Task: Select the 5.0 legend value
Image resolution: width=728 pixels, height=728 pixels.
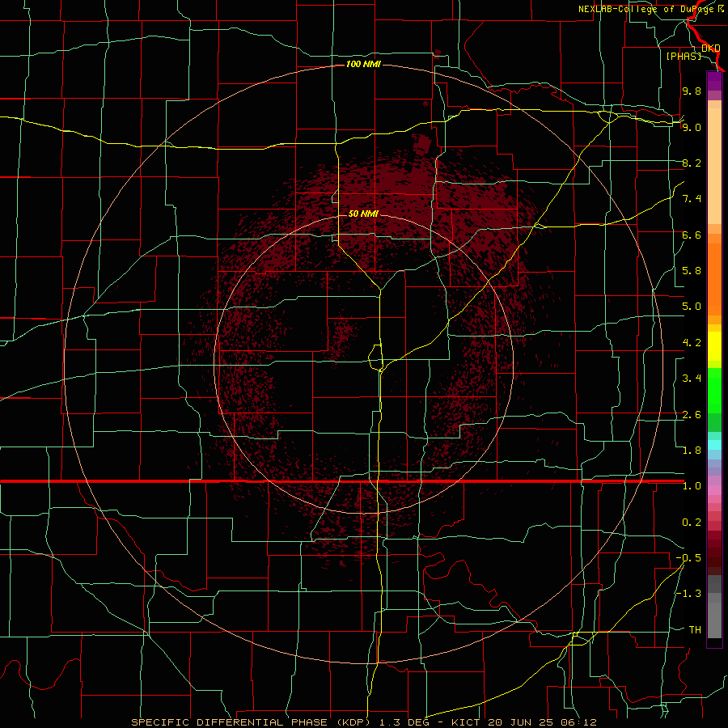Action: (692, 307)
